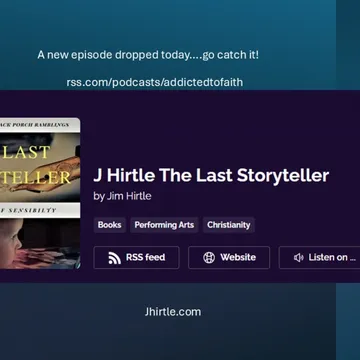Click the author name Jim Hirtle

point(129,196)
